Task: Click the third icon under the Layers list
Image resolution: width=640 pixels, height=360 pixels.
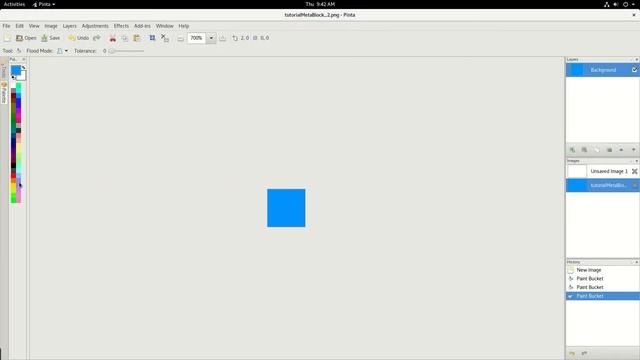Action: point(597,150)
